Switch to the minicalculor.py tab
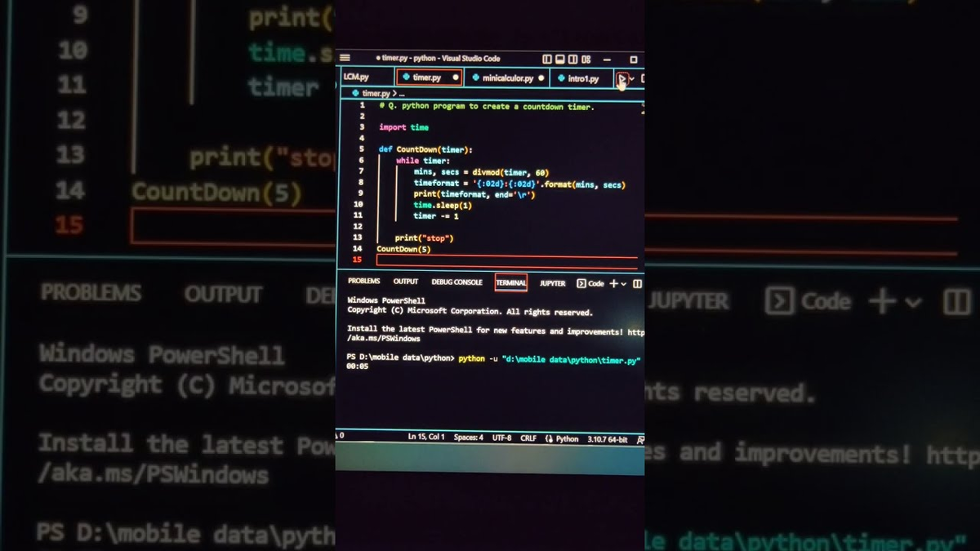Image resolution: width=980 pixels, height=551 pixels. (x=508, y=78)
